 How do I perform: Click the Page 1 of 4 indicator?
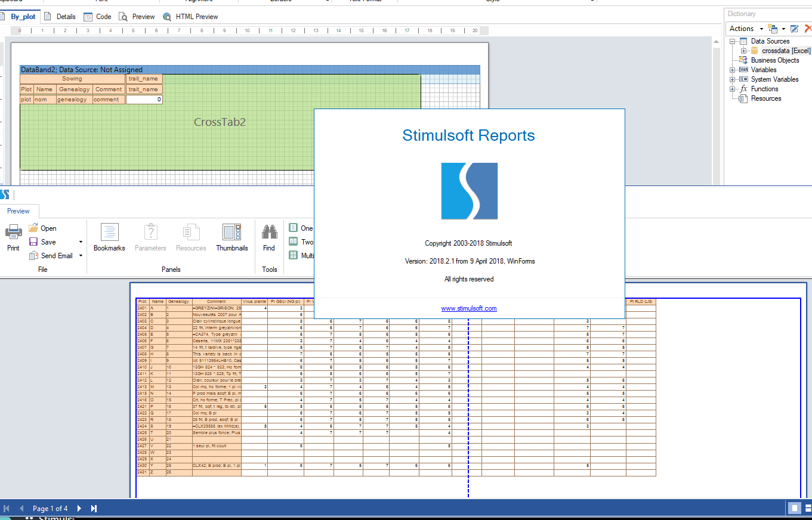tap(50, 509)
